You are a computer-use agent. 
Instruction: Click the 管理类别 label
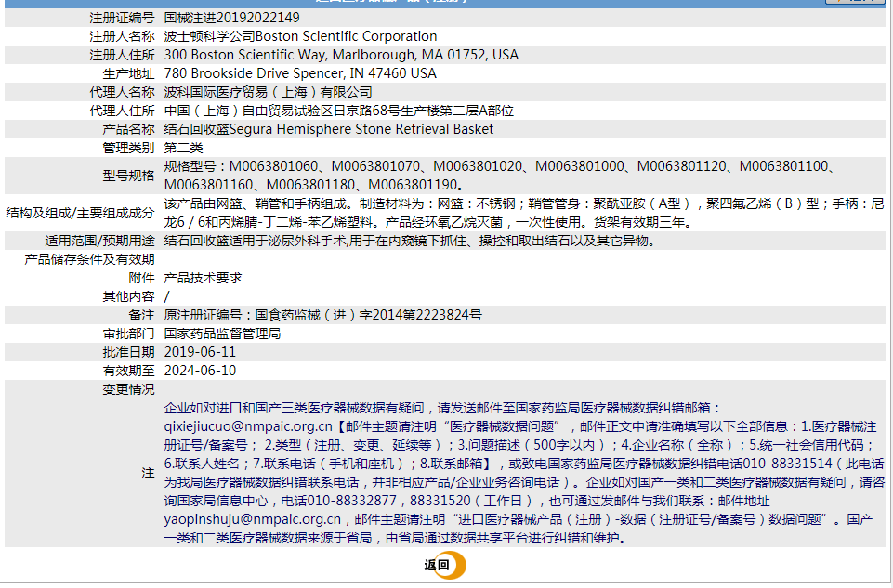click(x=128, y=148)
